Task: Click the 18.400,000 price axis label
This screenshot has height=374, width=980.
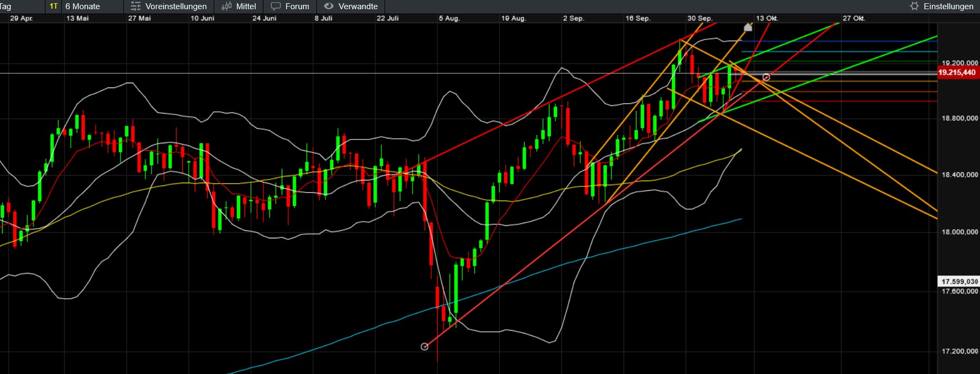Action: [960, 175]
